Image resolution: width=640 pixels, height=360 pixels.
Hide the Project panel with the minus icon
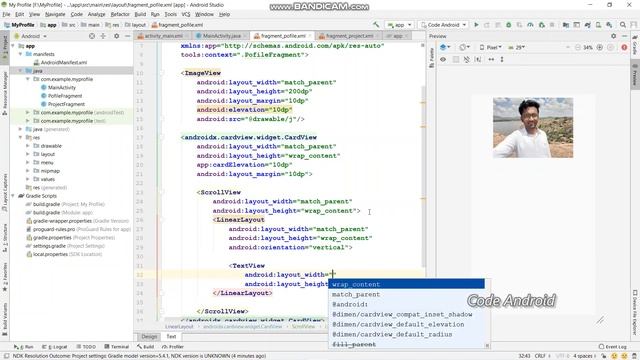point(127,36)
